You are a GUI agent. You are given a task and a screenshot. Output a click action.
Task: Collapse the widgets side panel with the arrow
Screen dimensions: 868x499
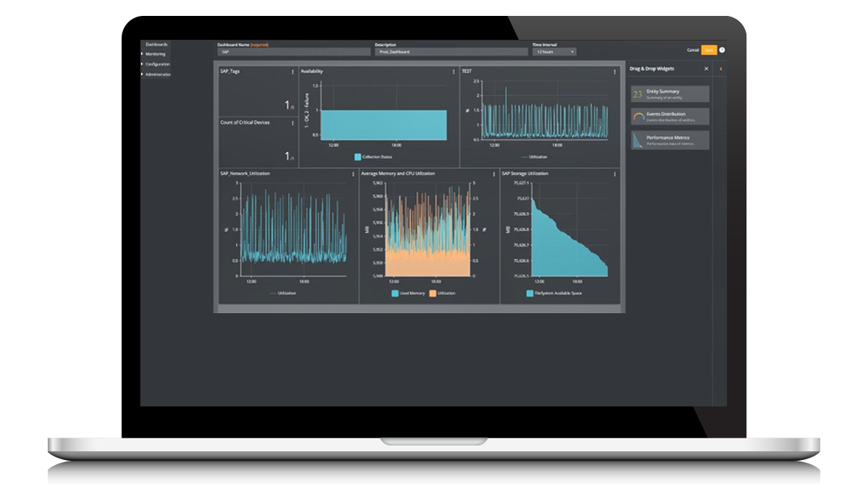[720, 69]
